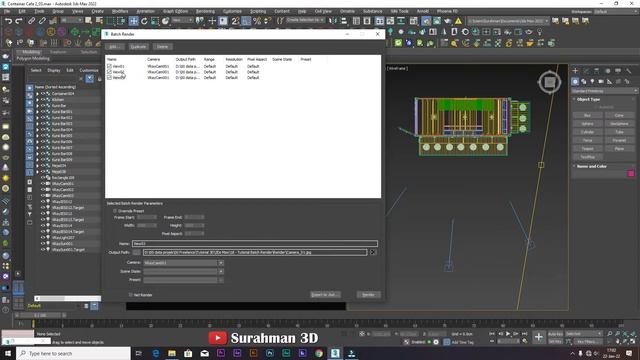Select the Link objects tool

[31, 21]
